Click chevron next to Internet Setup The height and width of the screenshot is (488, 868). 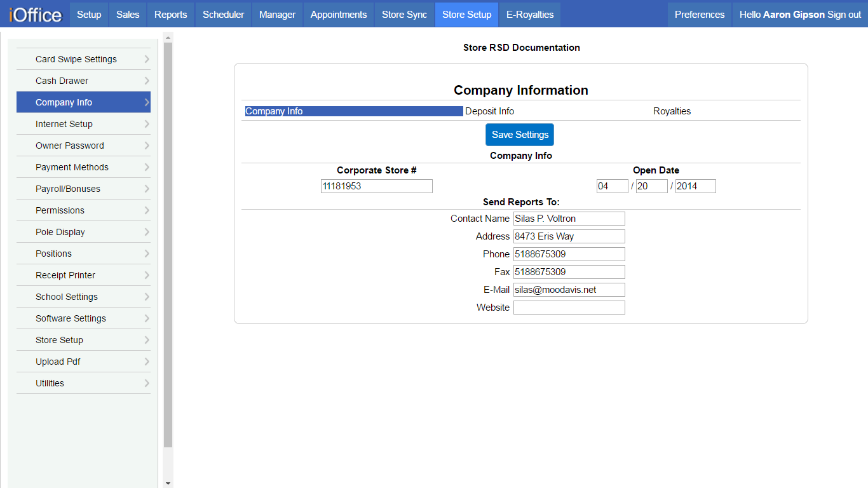pos(147,124)
